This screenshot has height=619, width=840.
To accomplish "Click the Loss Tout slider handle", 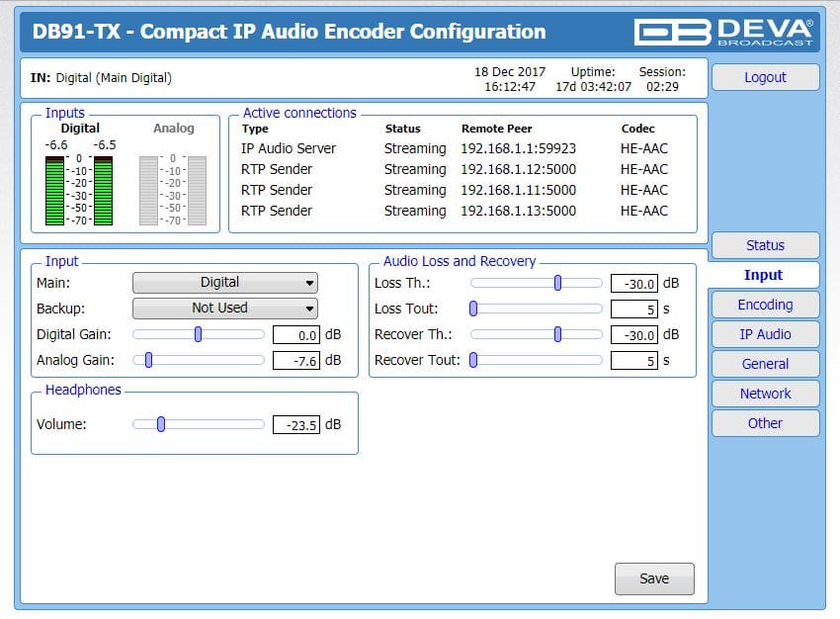I will [x=473, y=309].
